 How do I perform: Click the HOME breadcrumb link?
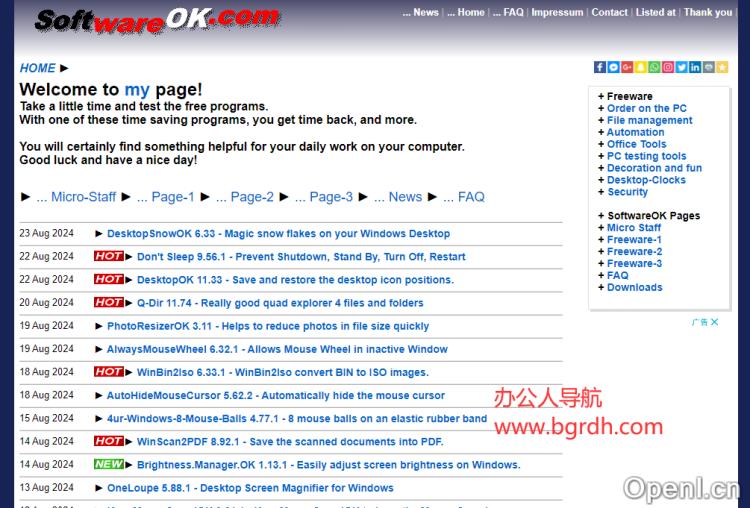38,68
